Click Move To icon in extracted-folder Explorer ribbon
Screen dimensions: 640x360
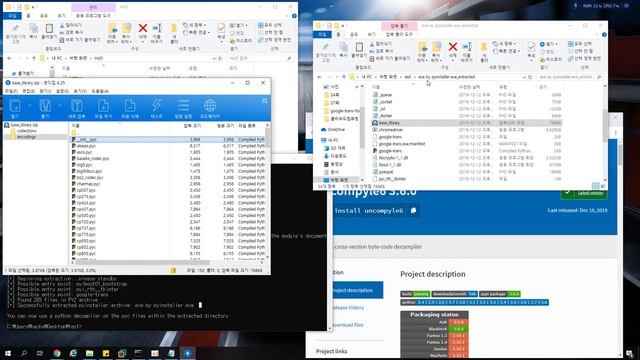coord(422,47)
